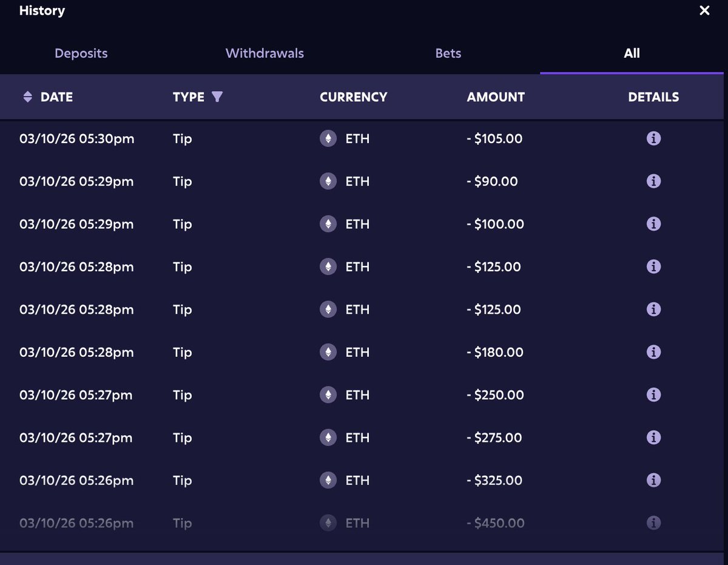Open details info icon for -$90.00 tip
Image resolution: width=728 pixels, height=565 pixels.
pos(653,181)
